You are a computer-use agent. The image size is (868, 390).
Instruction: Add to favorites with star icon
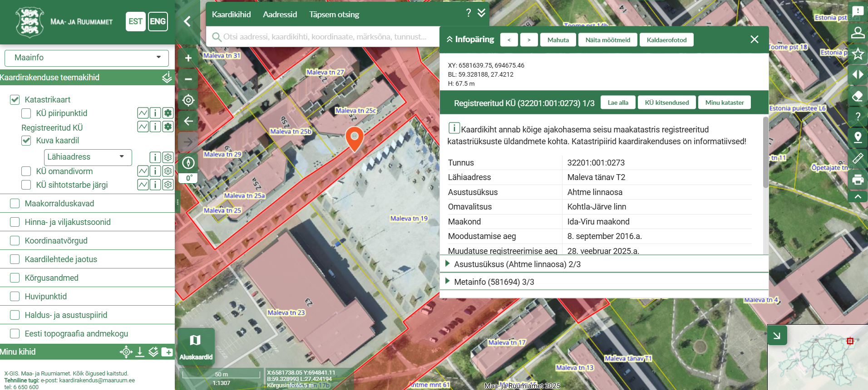(x=858, y=54)
